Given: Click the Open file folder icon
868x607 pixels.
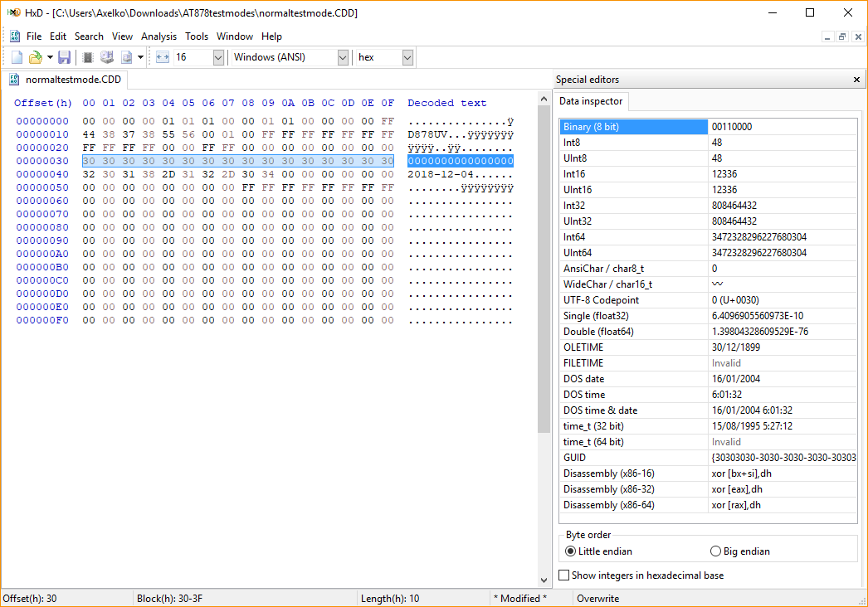Looking at the screenshot, I should 35,57.
